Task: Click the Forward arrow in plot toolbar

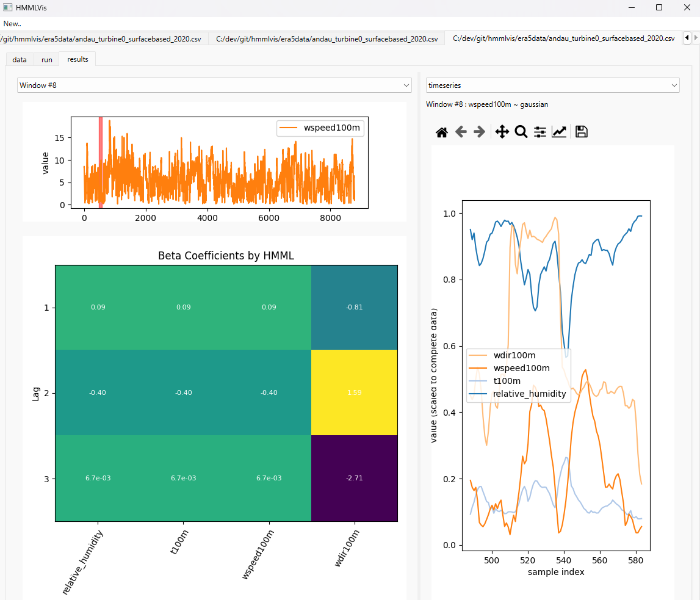Action: pyautogui.click(x=480, y=132)
